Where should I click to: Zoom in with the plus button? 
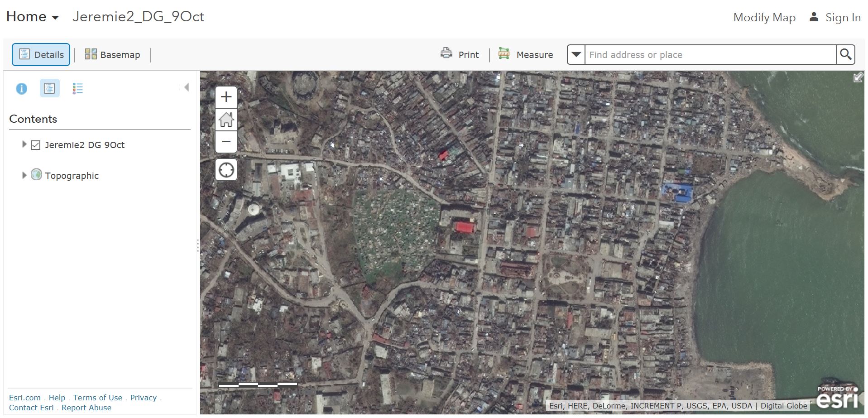(226, 97)
